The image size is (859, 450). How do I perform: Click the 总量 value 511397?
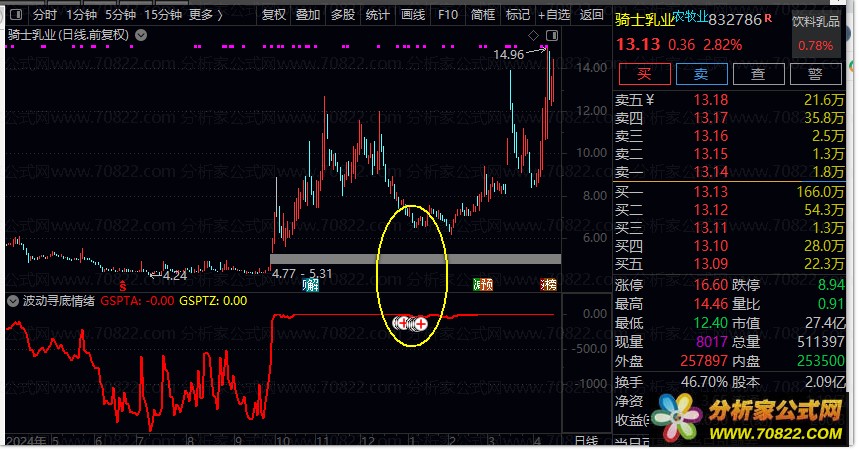821,342
